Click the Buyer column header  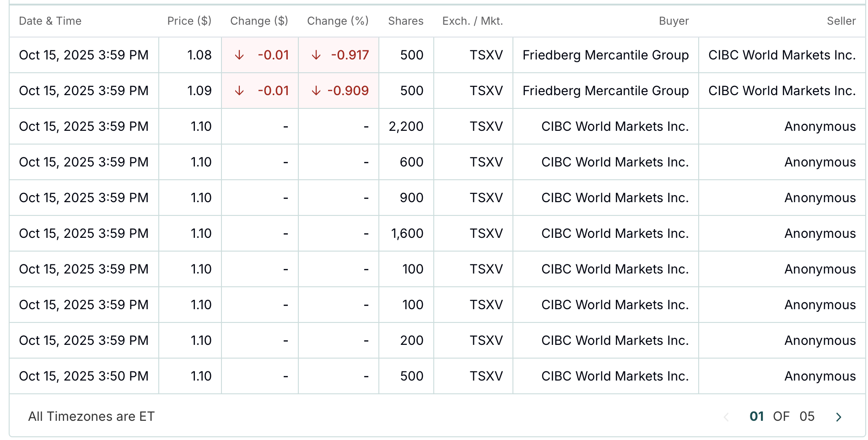pyautogui.click(x=674, y=21)
